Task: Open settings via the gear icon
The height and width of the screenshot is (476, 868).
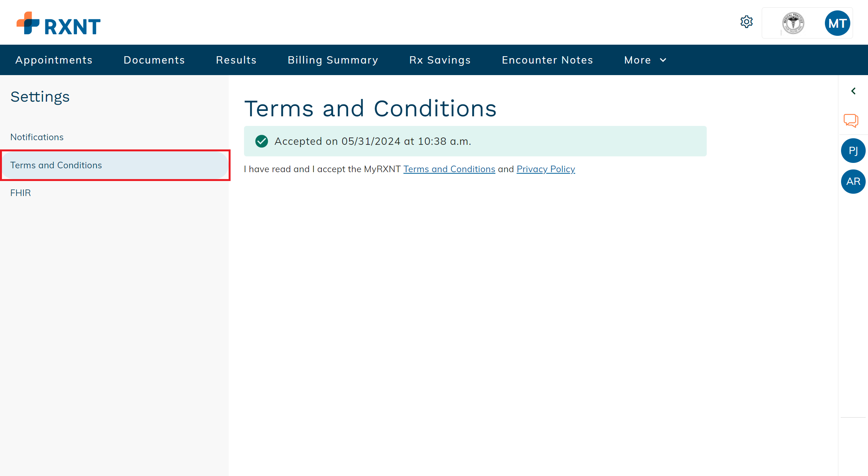Action: point(746,22)
